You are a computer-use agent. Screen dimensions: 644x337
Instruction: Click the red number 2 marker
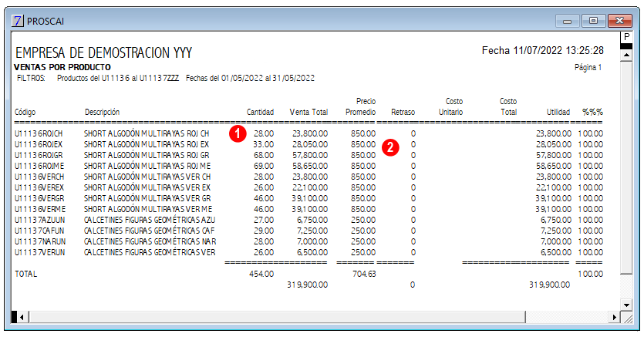tap(390, 147)
